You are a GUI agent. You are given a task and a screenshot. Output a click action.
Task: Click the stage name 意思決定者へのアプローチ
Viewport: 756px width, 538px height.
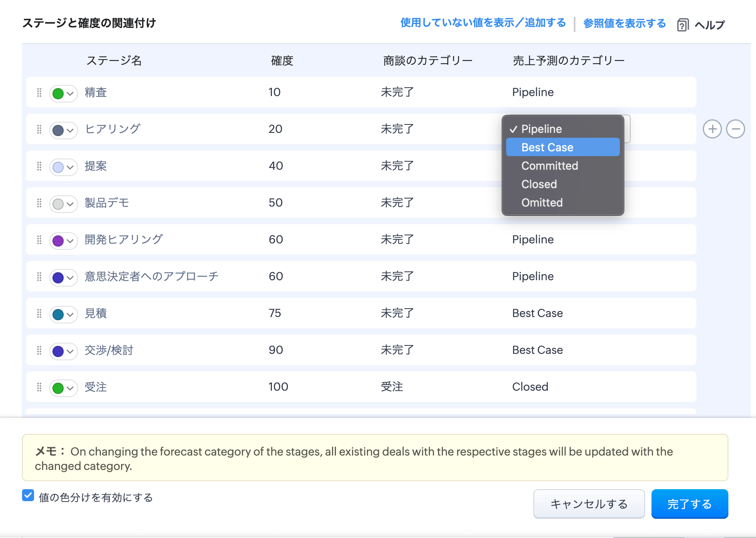click(151, 276)
